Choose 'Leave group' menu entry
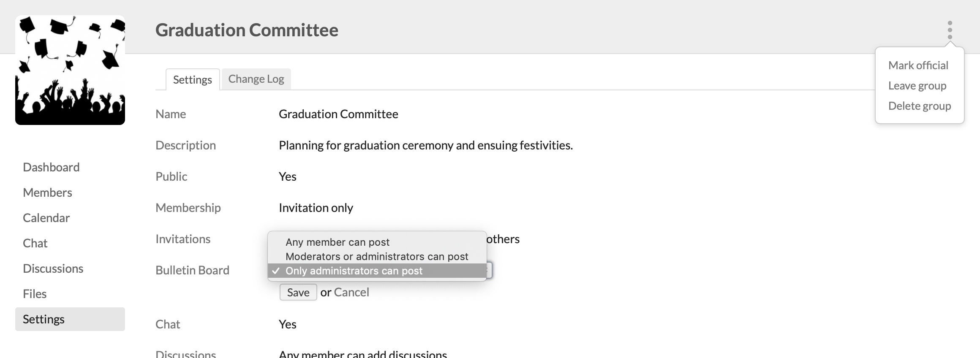This screenshot has width=980, height=358. point(917,86)
